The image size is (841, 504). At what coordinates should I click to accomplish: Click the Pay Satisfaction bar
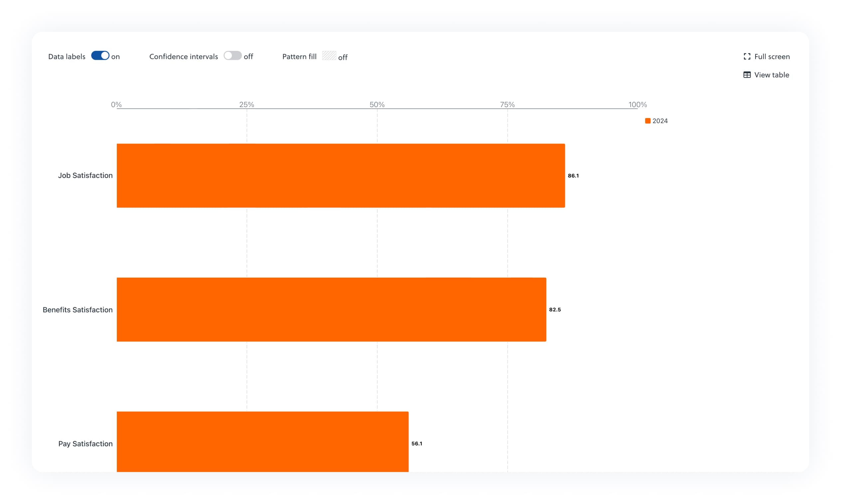[x=262, y=441]
